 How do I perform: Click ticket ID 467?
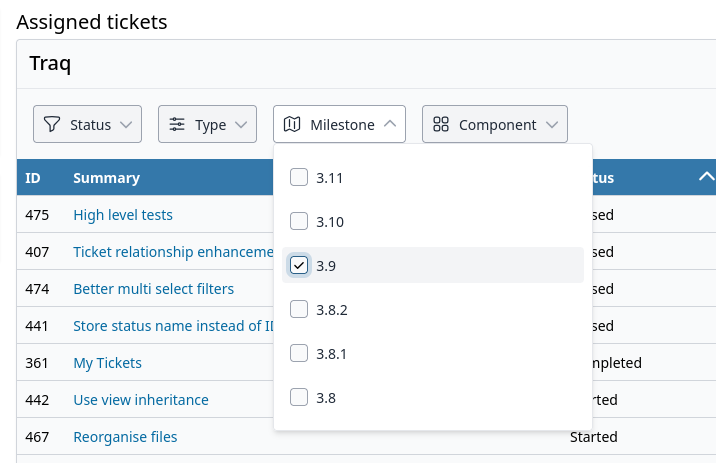37,437
